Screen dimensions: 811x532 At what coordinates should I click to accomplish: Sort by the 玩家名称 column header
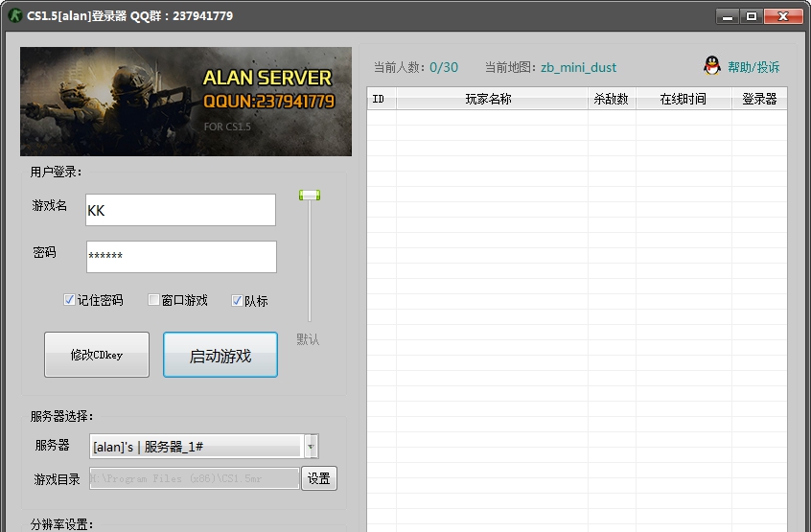click(x=492, y=99)
